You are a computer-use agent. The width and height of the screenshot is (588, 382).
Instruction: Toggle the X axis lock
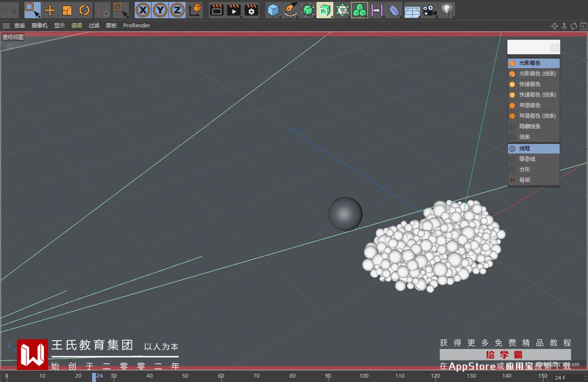[x=142, y=10]
